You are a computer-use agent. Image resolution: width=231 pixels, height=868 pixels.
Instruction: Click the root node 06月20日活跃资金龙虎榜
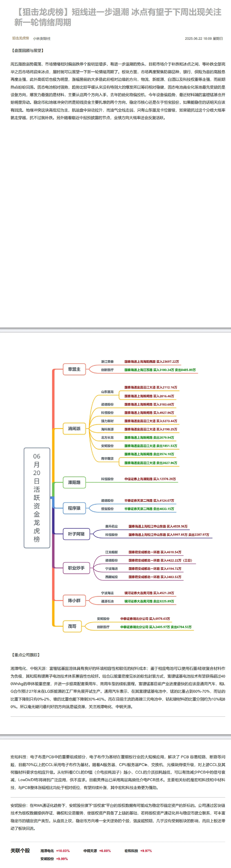pyautogui.click(x=37, y=498)
